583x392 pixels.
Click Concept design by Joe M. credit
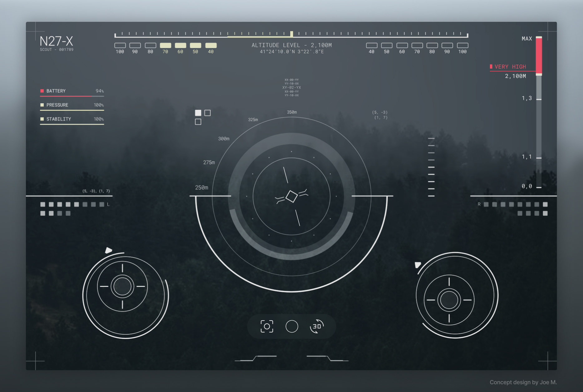click(x=523, y=382)
